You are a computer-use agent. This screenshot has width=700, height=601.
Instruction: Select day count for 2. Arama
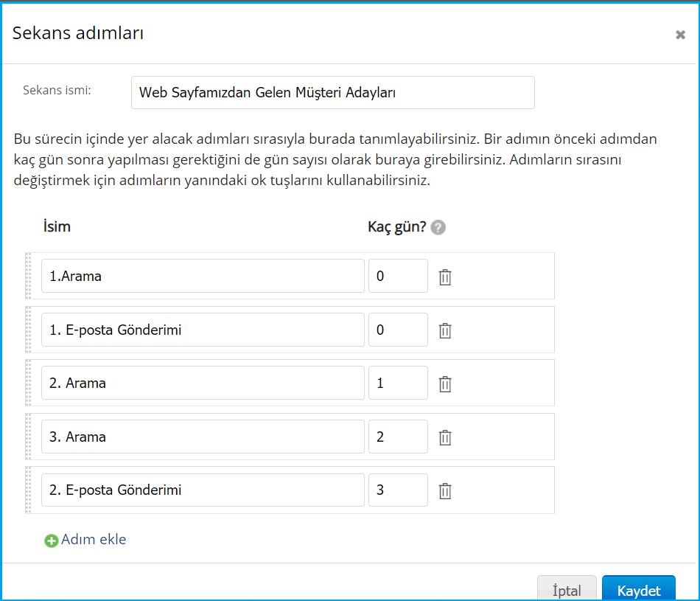pyautogui.click(x=398, y=383)
